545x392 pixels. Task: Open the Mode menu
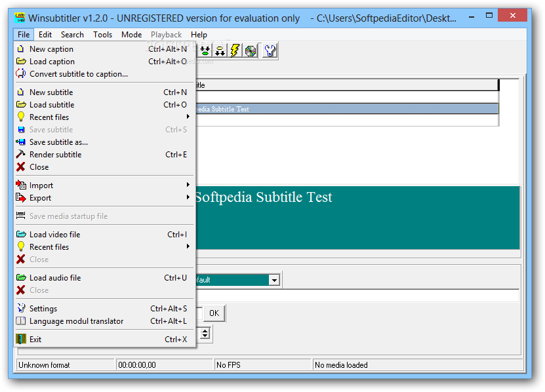131,35
